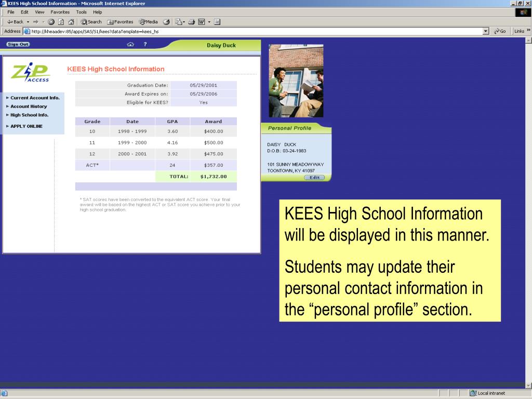
Task: Click the Graduation Date value 05/29/2001
Action: (x=203, y=85)
